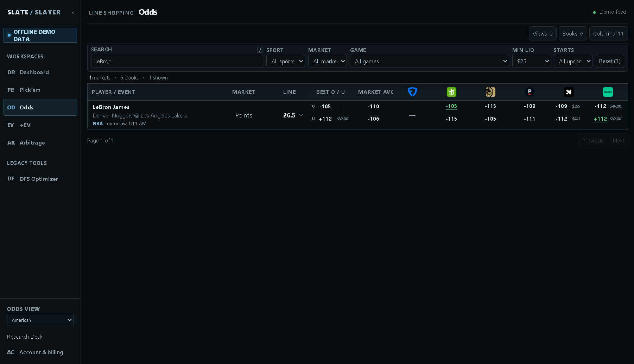Screen dimensions: 634x364
Task: Click the BetMGM -115 over odds
Action: tap(490, 106)
